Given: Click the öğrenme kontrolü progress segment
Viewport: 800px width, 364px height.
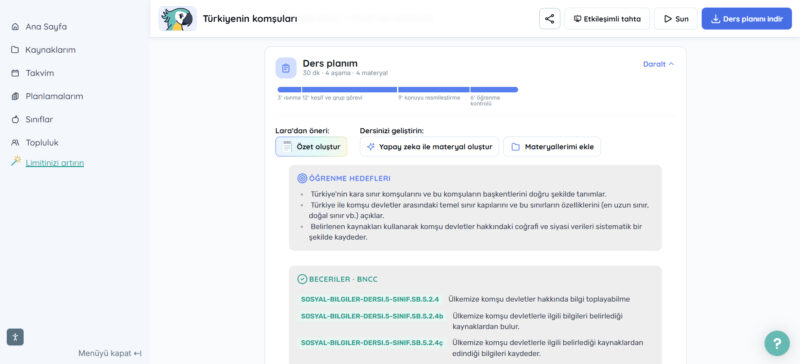Looking at the screenshot, I should (x=494, y=90).
